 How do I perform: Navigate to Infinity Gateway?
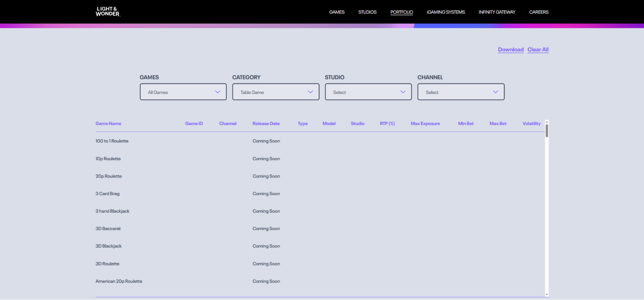coord(497,12)
